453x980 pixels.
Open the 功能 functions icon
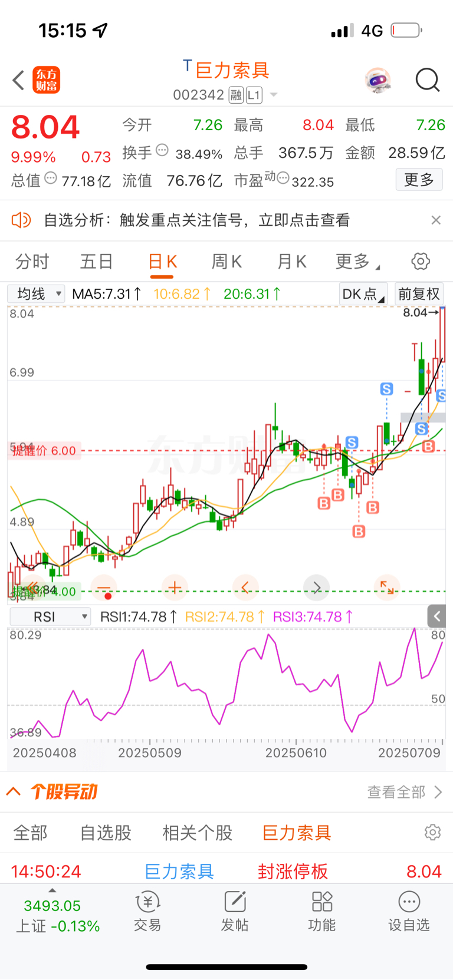[322, 911]
